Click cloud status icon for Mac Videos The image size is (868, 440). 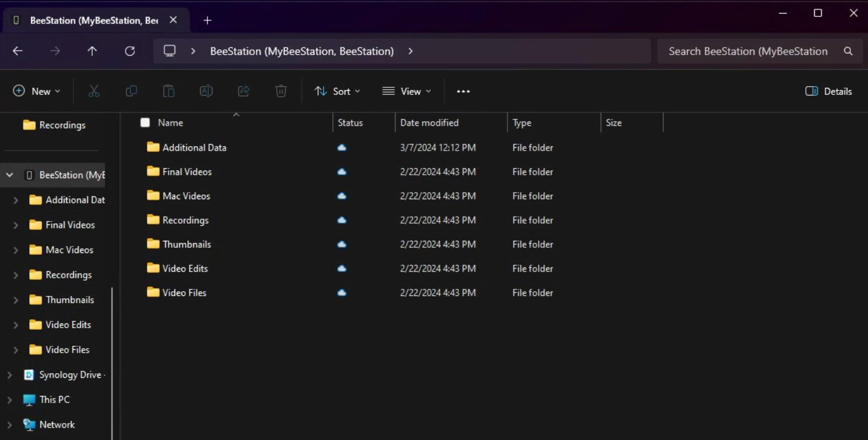pos(342,196)
